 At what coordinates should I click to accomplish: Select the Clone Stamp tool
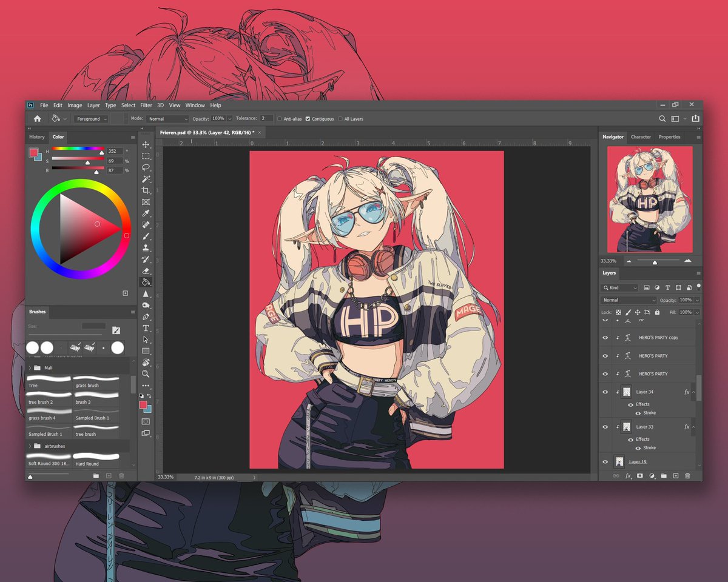coord(146,248)
